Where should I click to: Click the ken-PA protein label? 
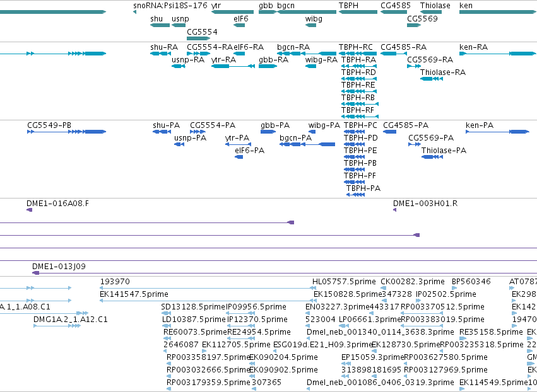pyautogui.click(x=480, y=125)
